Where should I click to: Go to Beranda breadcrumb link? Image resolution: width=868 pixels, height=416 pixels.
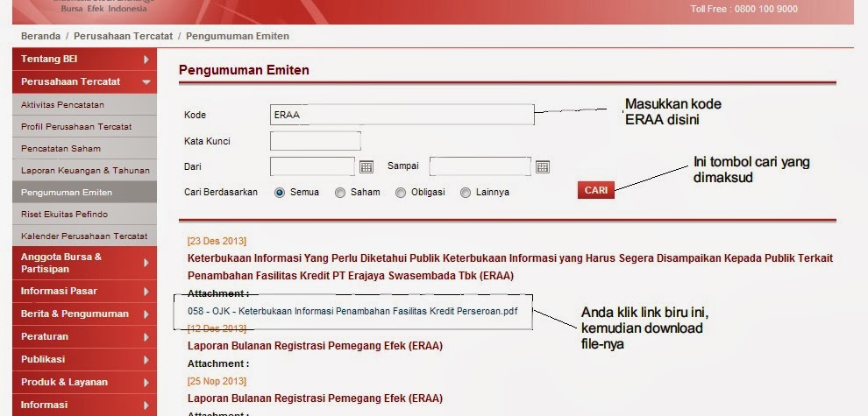(40, 36)
